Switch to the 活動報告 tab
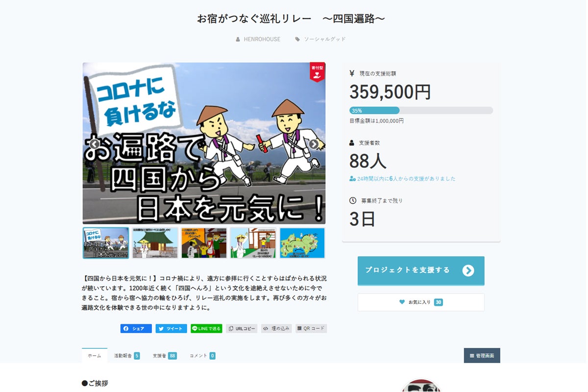 126,356
